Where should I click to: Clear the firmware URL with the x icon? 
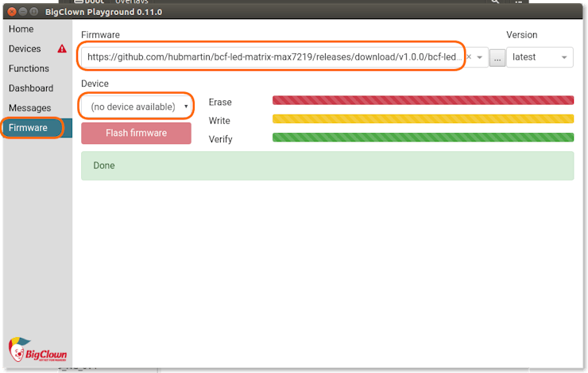coord(469,57)
